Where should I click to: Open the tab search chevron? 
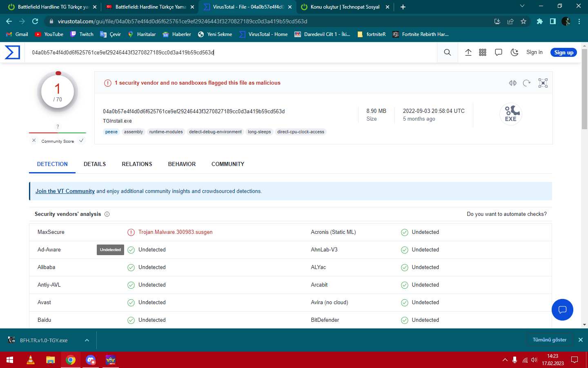[x=522, y=6]
